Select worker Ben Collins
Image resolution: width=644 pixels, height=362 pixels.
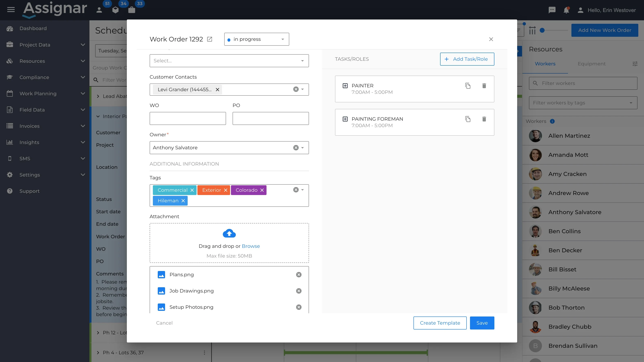tap(583, 231)
